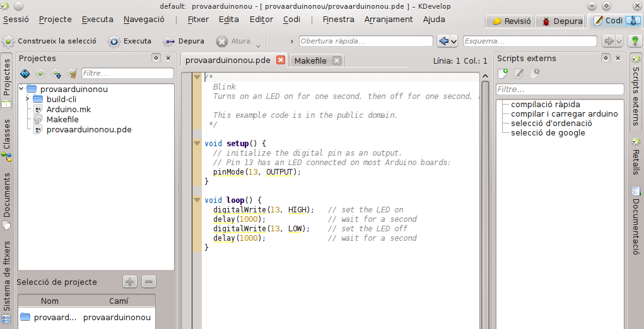Start debugging with Depura toolbar button
This screenshot has height=329, width=644.
(184, 41)
